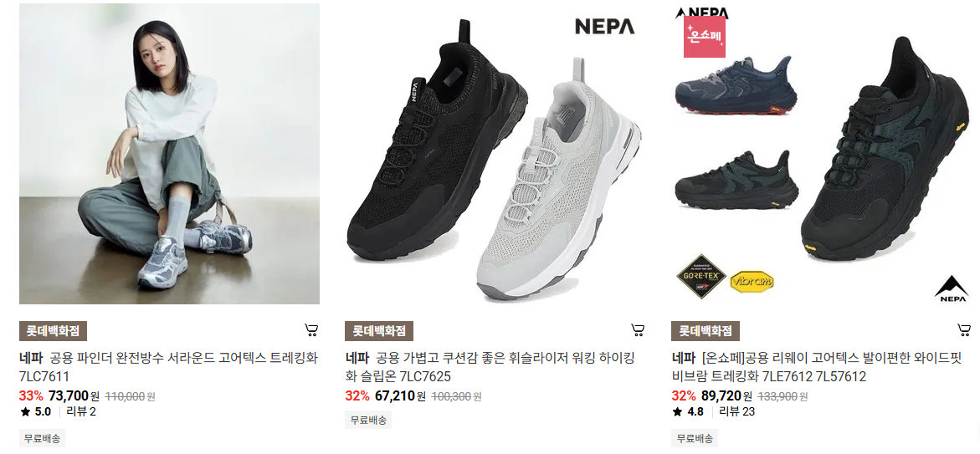This screenshot has height=454, width=980.
Task: Click the star rating icon showing 5.0
Action: tap(25, 411)
